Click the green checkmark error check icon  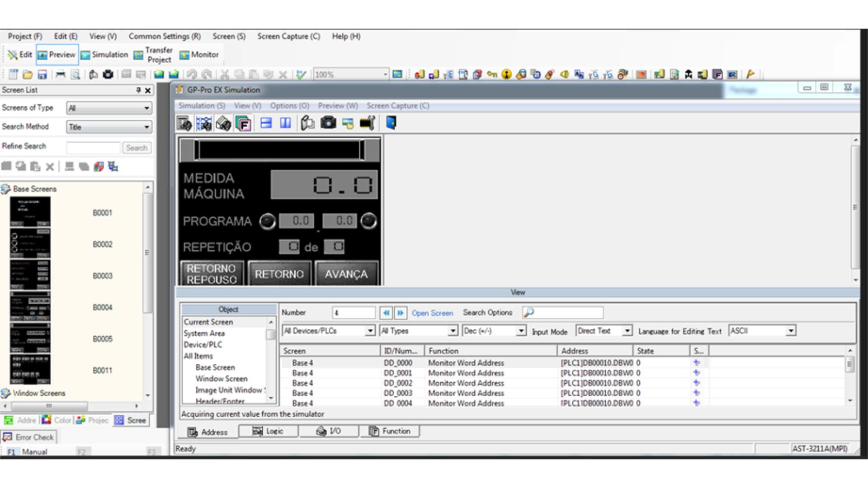click(301, 75)
